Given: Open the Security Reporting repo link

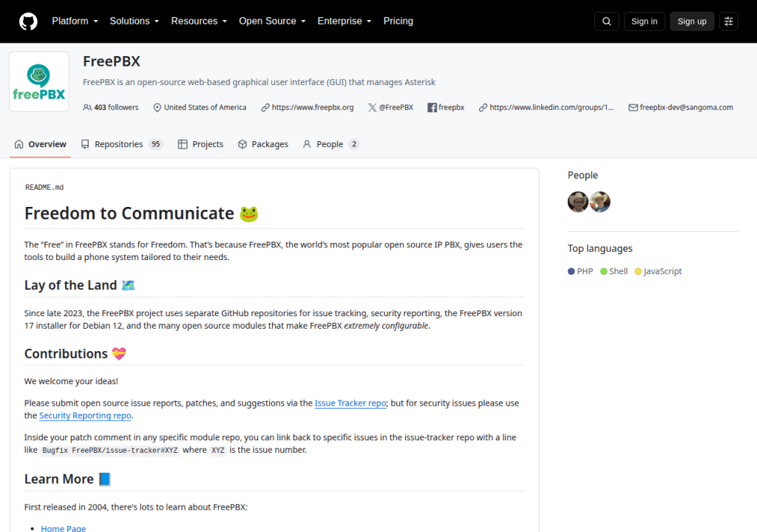Looking at the screenshot, I should coord(85,416).
